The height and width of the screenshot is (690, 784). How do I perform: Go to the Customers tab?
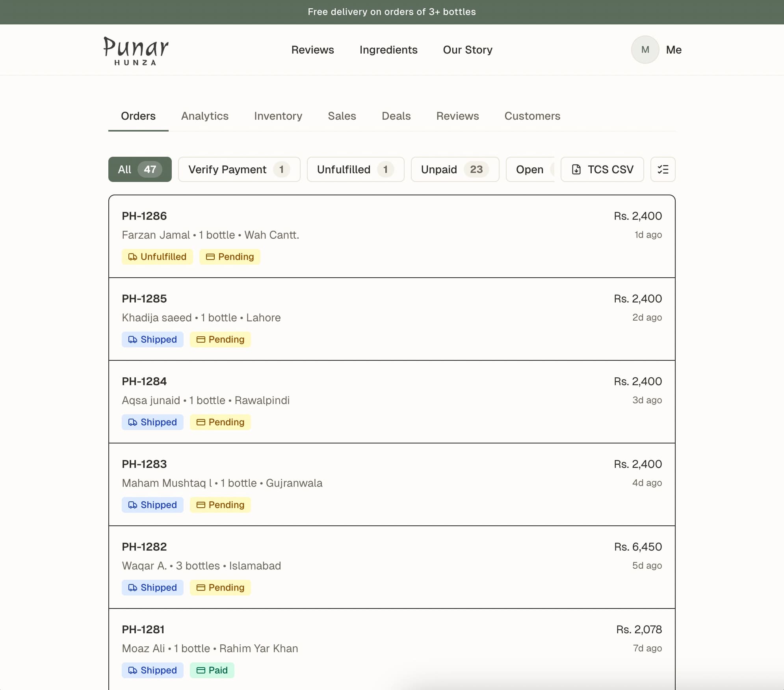click(532, 116)
